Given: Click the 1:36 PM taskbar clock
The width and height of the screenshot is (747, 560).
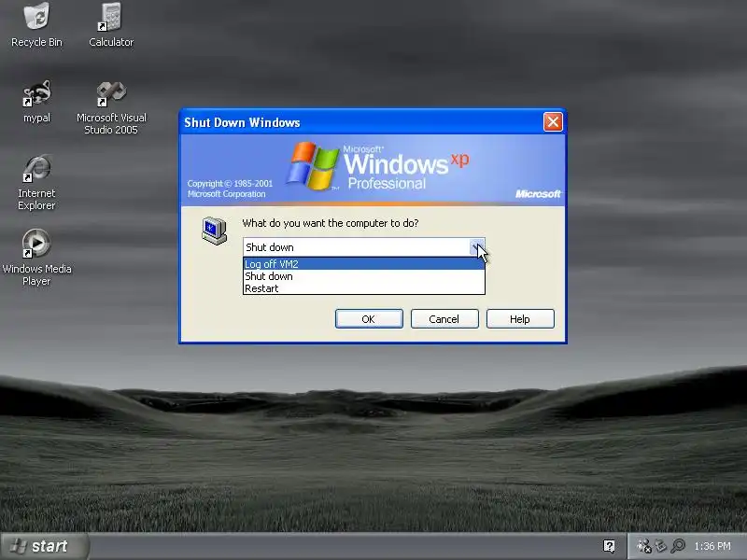Looking at the screenshot, I should point(712,546).
